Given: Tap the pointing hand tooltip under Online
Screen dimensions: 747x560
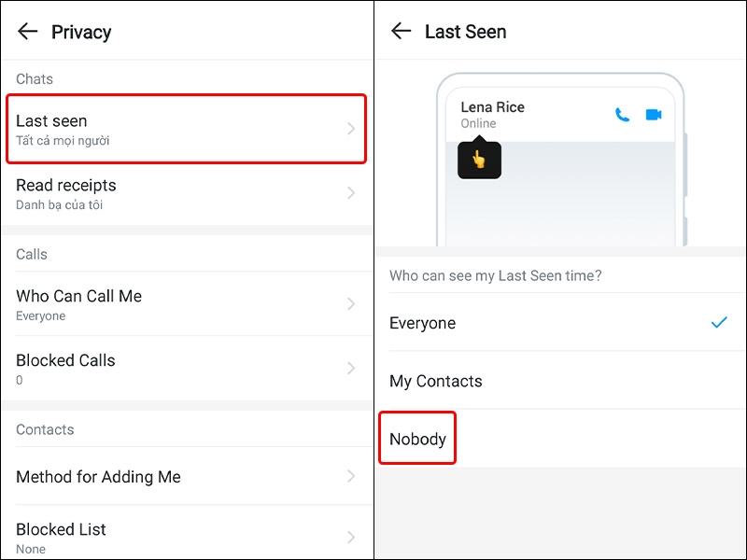Looking at the screenshot, I should pos(479,159).
